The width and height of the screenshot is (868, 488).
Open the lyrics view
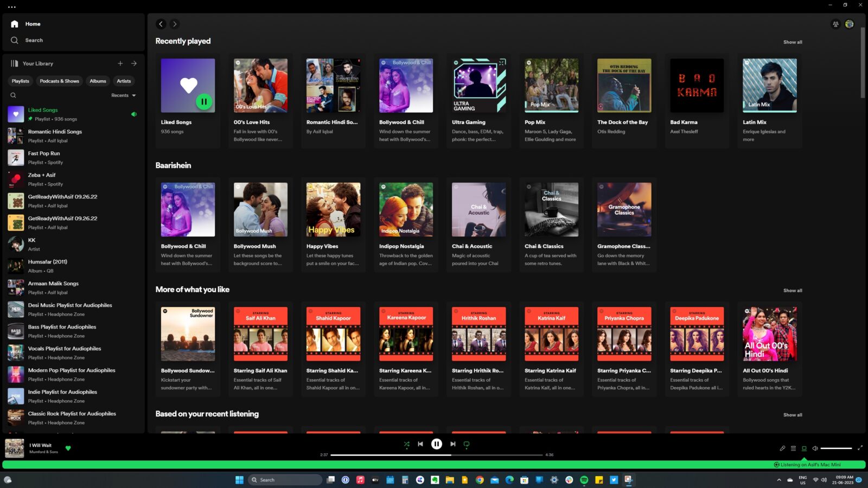point(783,448)
